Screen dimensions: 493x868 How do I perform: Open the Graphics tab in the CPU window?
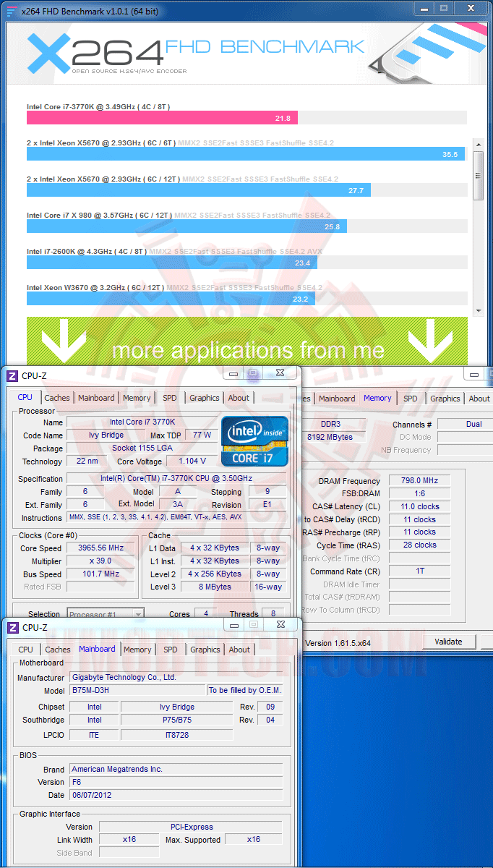point(205,398)
